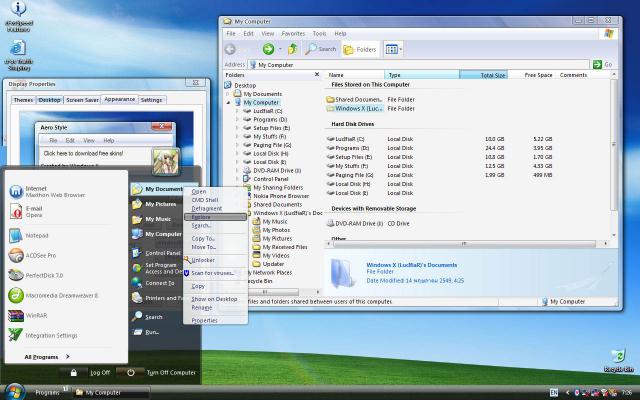Click the Address bar field
640x400 pixels.
[x=419, y=64]
